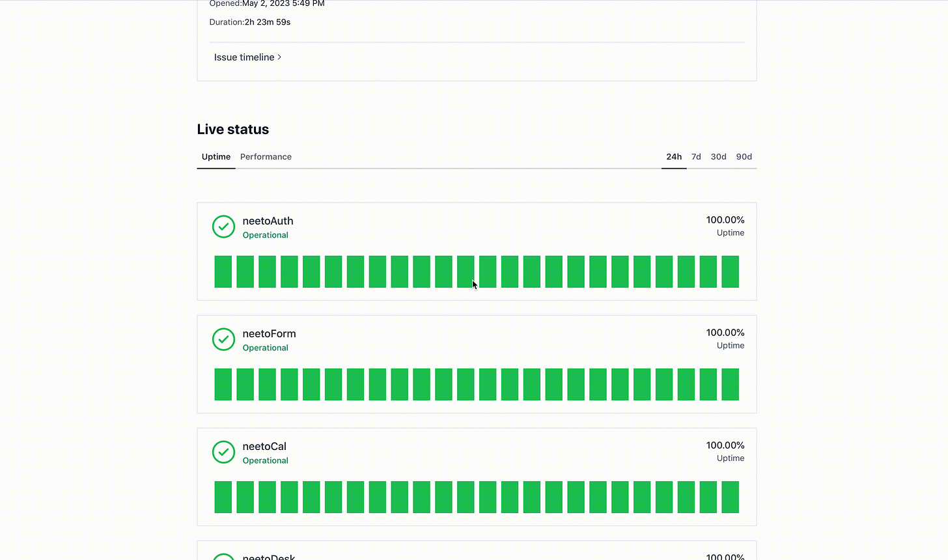948x560 pixels.
Task: Click the second uptime bar of neetoCal
Action: pos(245,497)
